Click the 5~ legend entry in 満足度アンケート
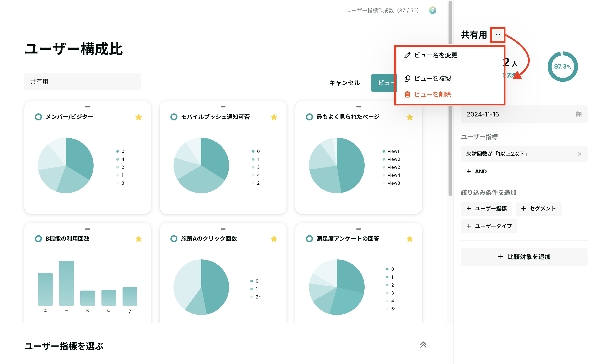592x364 pixels. tap(391, 309)
